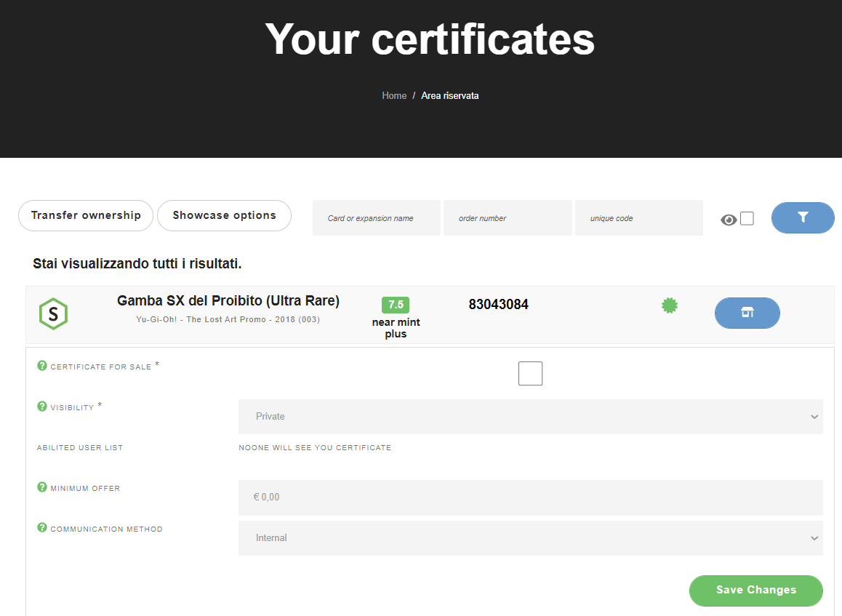Image resolution: width=842 pixels, height=616 pixels.
Task: Click the green seal badge icon
Action: pos(669,305)
